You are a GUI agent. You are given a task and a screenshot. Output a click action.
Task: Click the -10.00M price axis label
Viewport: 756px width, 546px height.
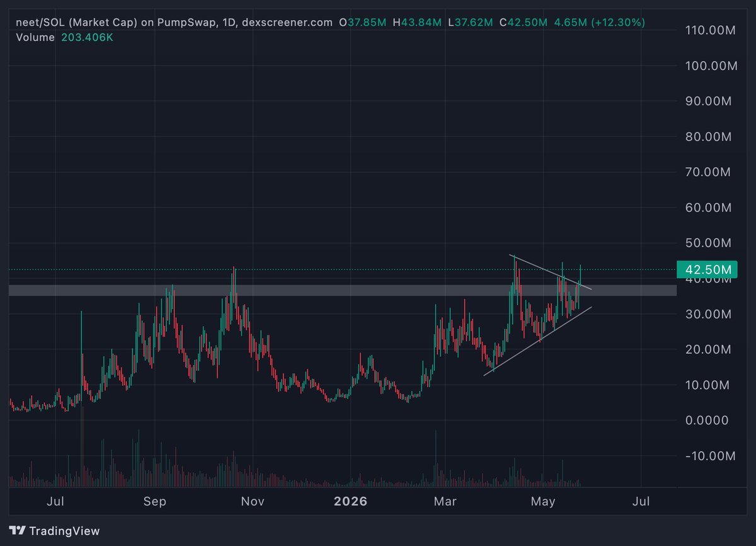pyautogui.click(x=710, y=456)
